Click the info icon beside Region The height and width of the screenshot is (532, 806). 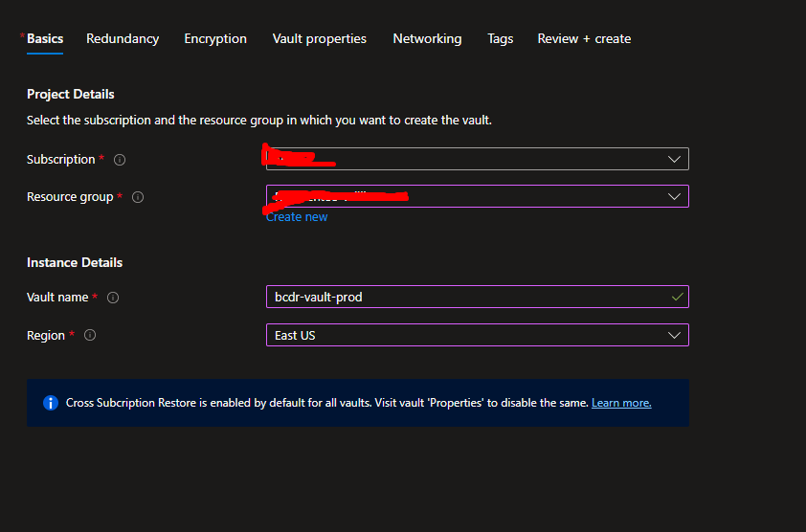click(90, 336)
